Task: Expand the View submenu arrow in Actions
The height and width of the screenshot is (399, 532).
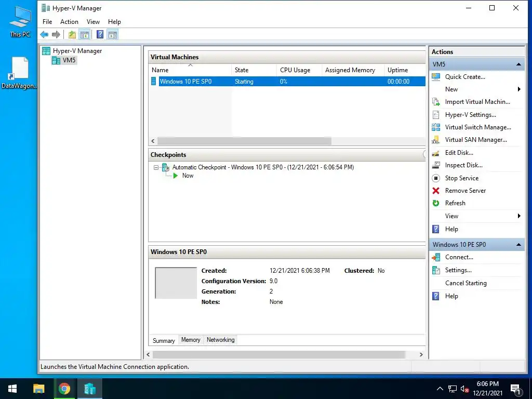Action: 519,216
